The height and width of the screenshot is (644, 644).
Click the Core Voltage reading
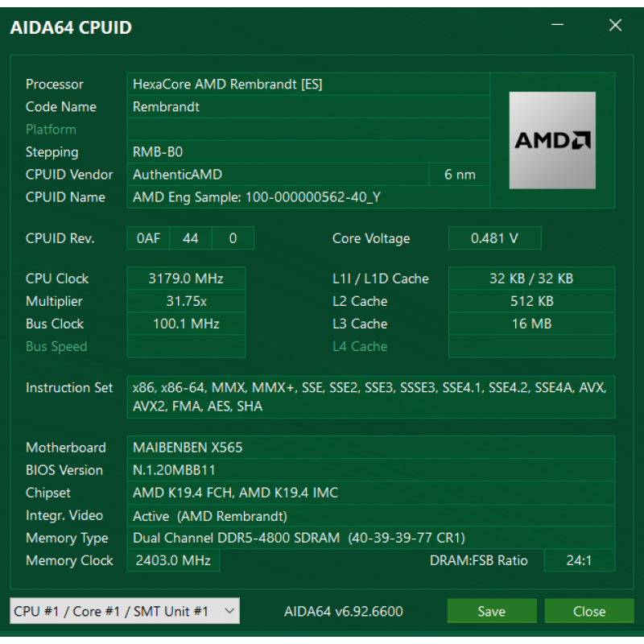point(494,238)
